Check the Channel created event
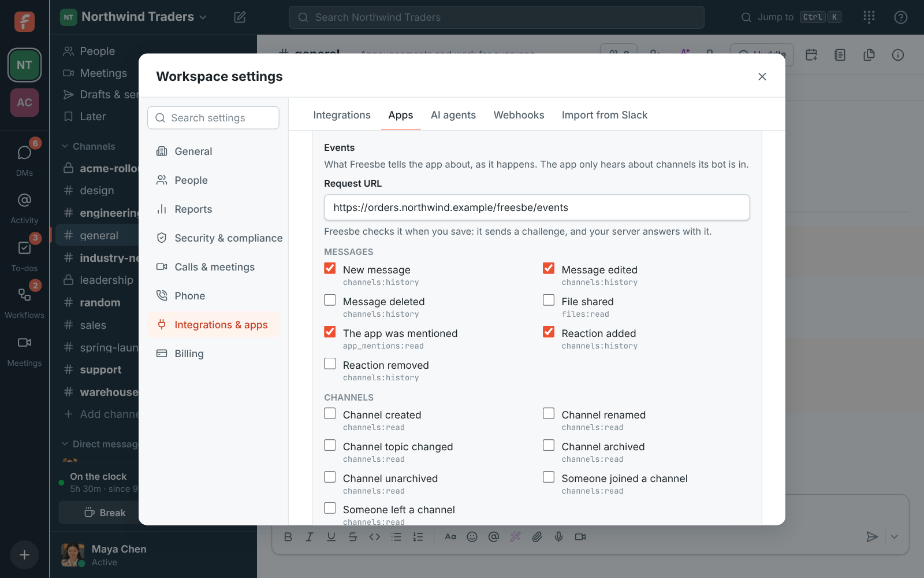 tap(330, 413)
